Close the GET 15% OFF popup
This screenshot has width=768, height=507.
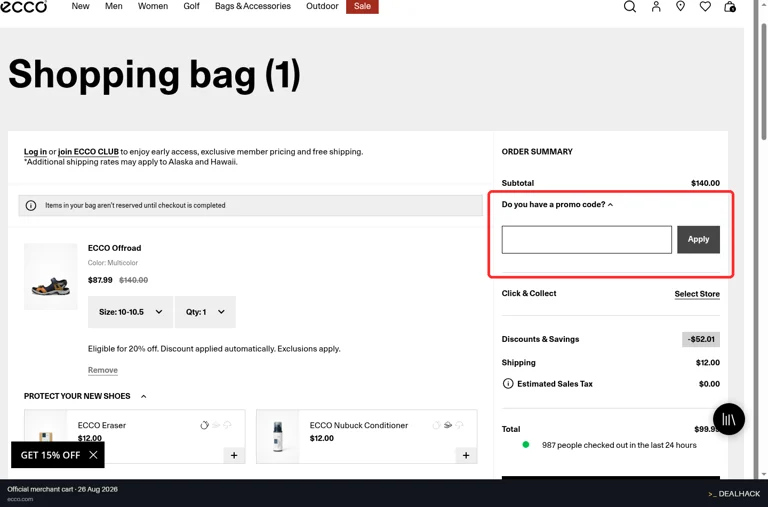point(93,455)
